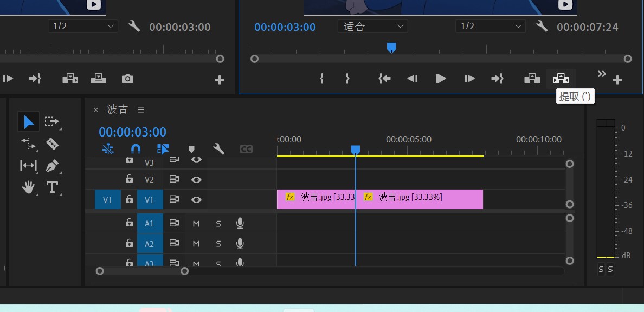Select the Ripple Edit tool

[28, 144]
